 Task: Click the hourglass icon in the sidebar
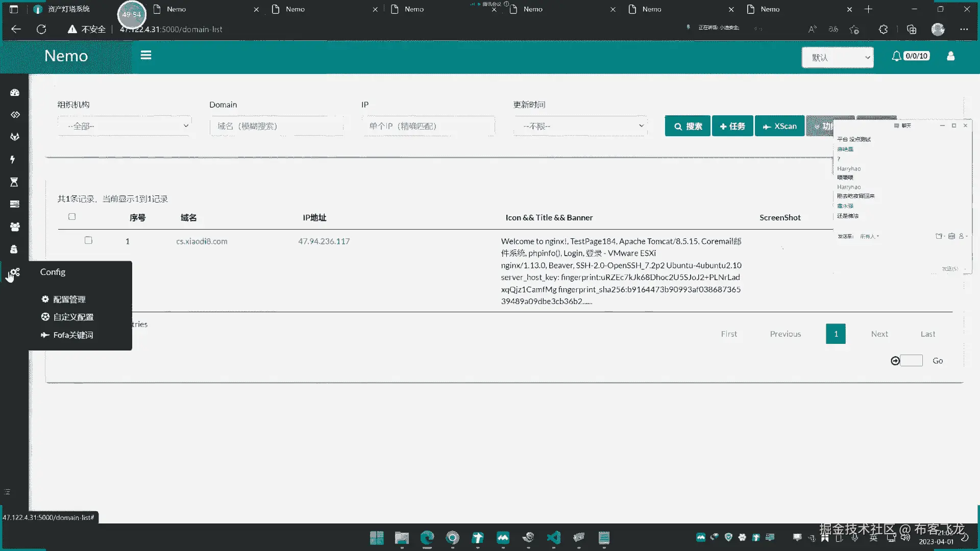[14, 182]
